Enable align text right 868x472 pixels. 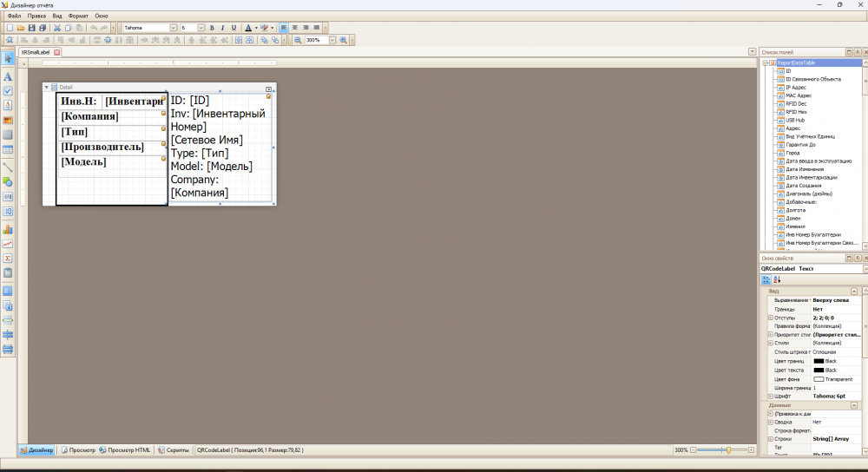(306, 28)
